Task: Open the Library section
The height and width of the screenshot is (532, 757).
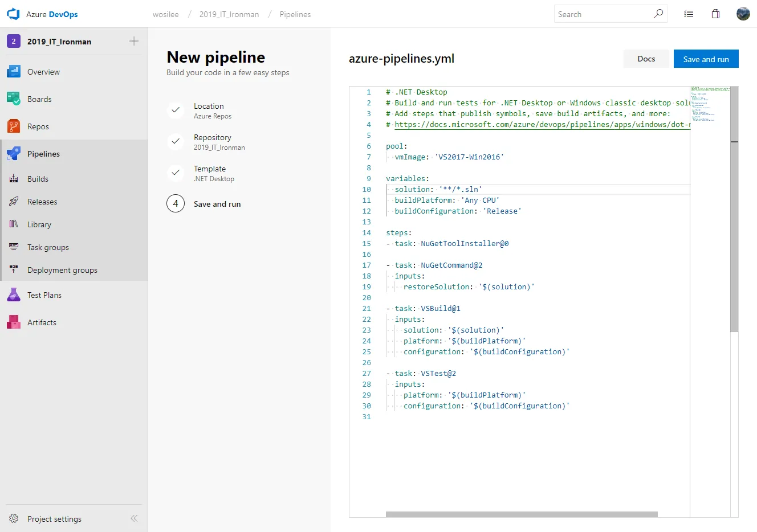Action: pos(39,224)
